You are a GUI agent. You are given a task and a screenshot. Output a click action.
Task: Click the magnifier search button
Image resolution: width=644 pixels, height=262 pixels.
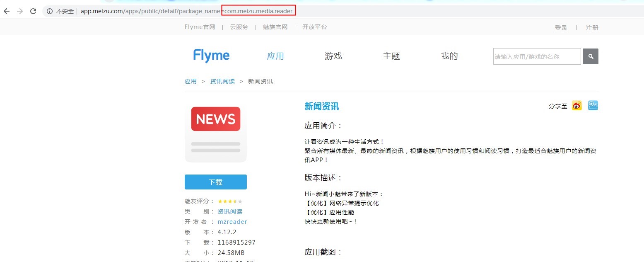pyautogui.click(x=590, y=56)
